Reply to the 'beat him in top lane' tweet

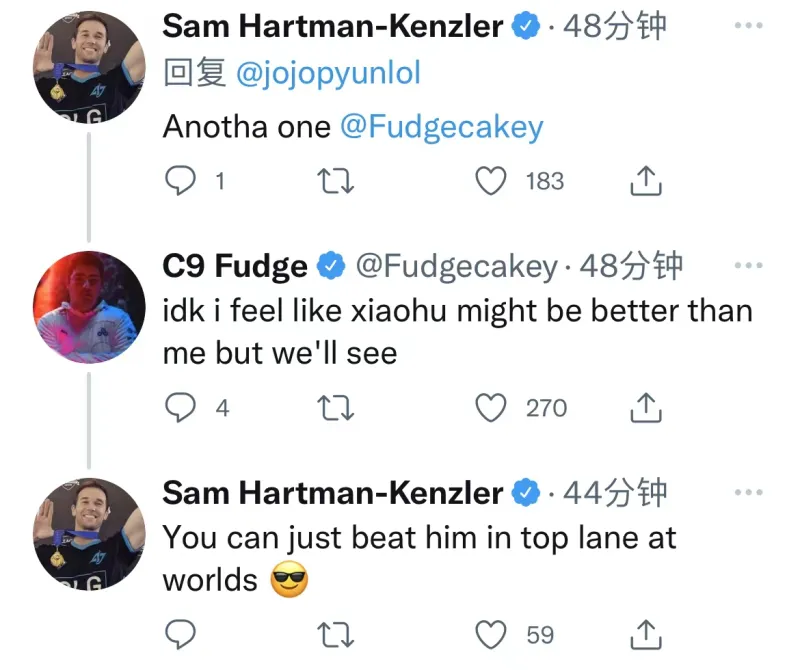point(180,635)
